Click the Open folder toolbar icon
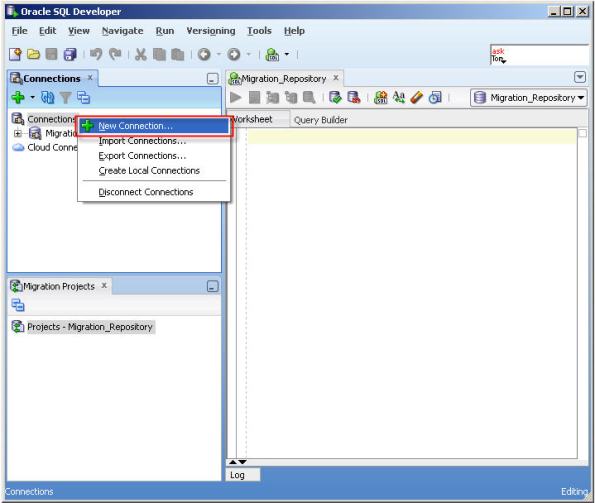Viewport: 595px width, 503px height. tap(33, 55)
